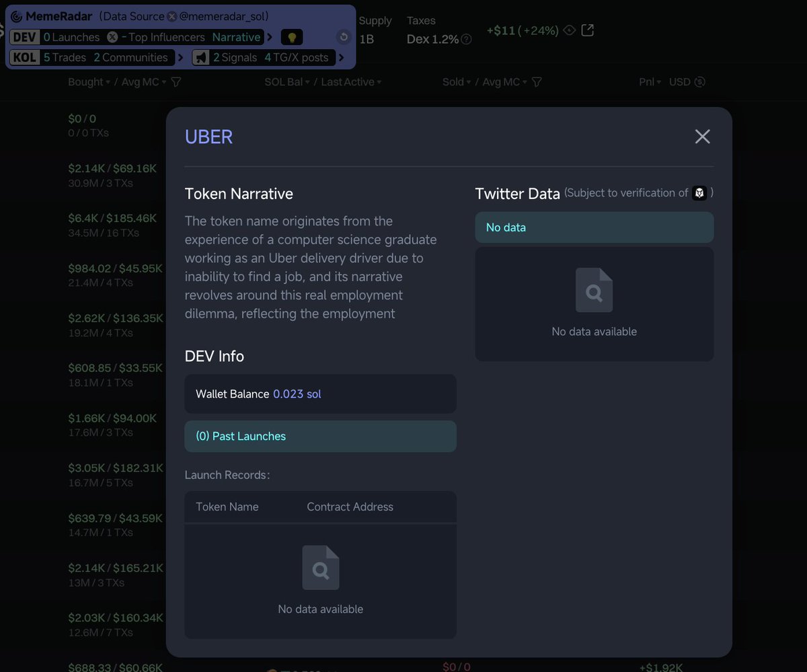Image resolution: width=807 pixels, height=672 pixels.
Task: Open the 2 Signals entry
Action: [x=235, y=58]
